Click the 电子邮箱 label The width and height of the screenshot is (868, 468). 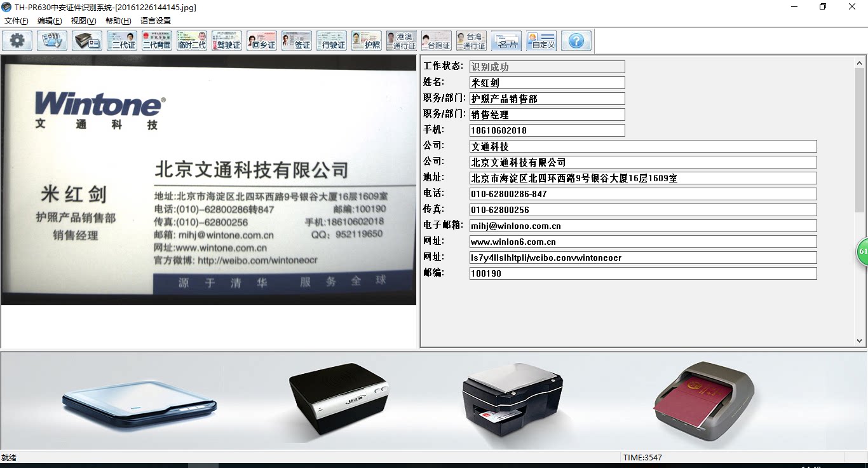click(444, 225)
